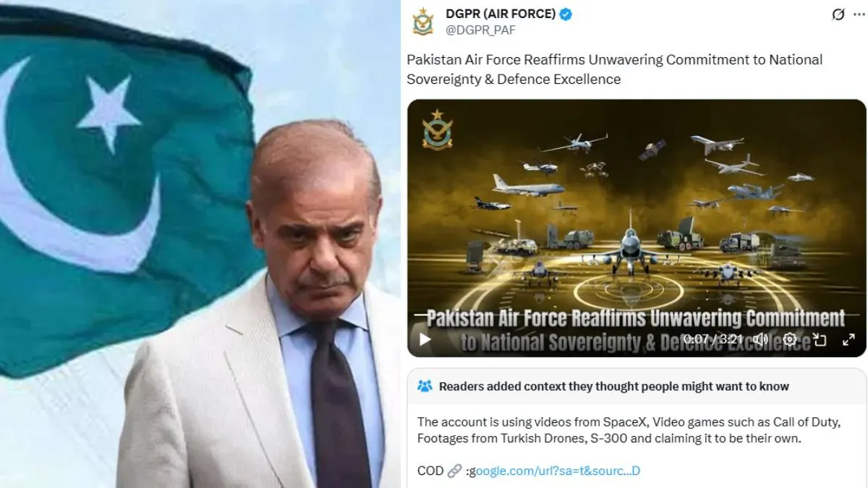The image size is (868, 488).
Task: Open the DGPR (AIR FORCE) profile name
Action: pos(501,14)
